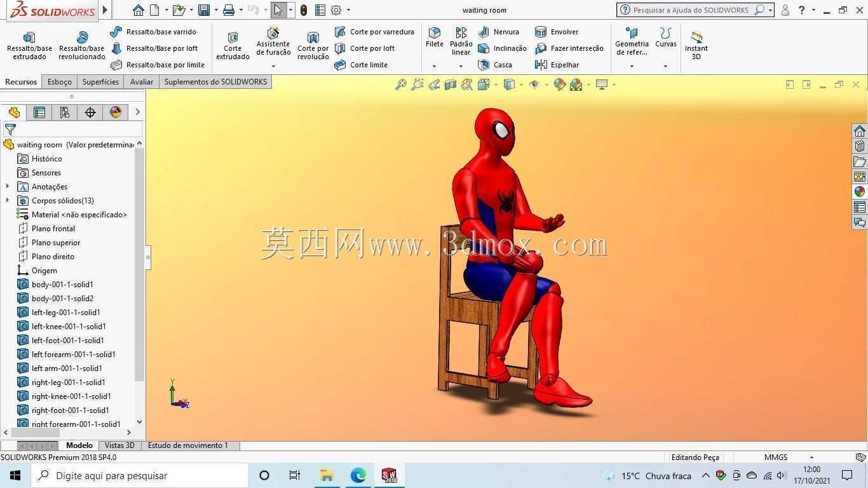Open the Save dropdown arrow
The width and height of the screenshot is (868, 488).
[x=216, y=10]
